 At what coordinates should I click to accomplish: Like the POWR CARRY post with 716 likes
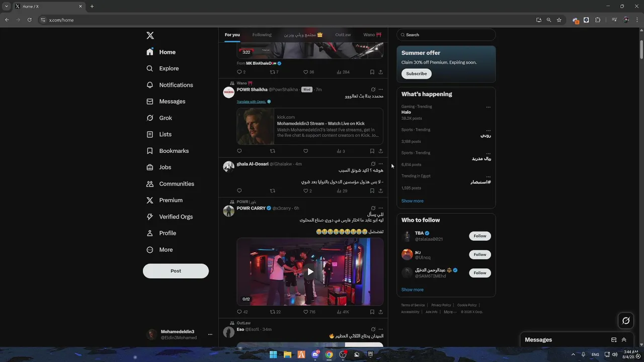(305, 312)
